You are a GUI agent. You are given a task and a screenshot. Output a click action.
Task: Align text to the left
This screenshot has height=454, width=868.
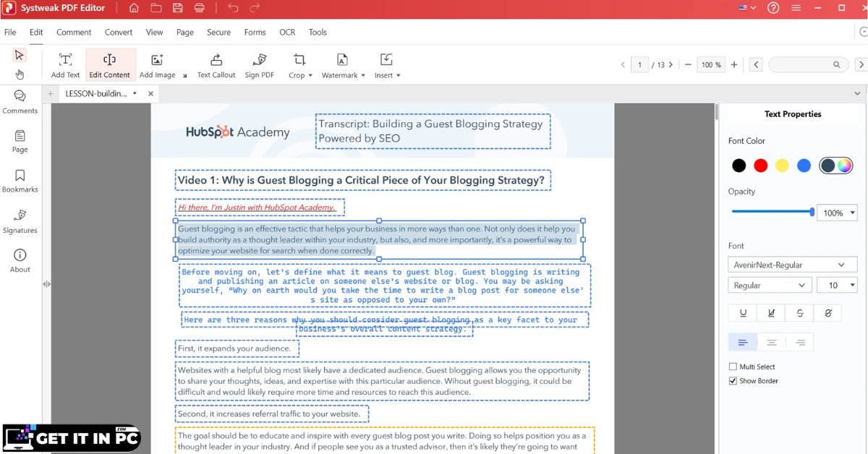click(743, 342)
